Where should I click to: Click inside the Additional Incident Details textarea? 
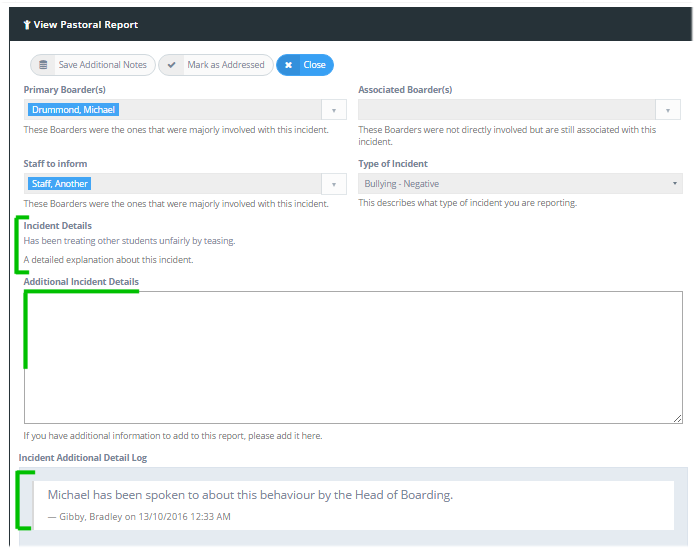coord(353,357)
